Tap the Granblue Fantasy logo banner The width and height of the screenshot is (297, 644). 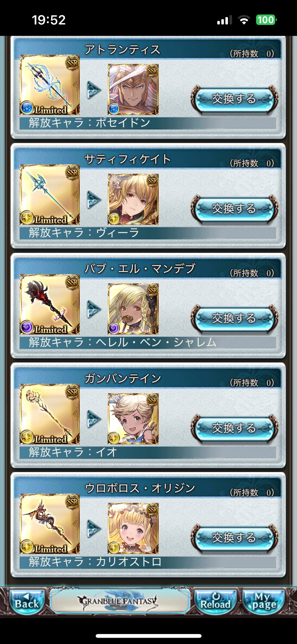tap(120, 601)
